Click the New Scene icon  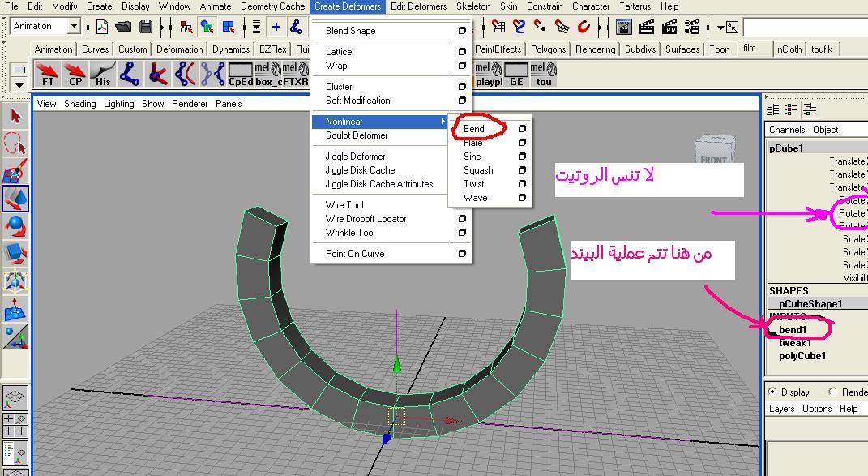pyautogui.click(x=102, y=27)
